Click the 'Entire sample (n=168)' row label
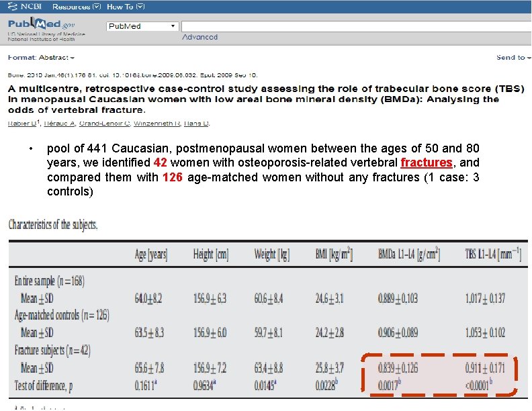The image size is (532, 411). click(50, 281)
